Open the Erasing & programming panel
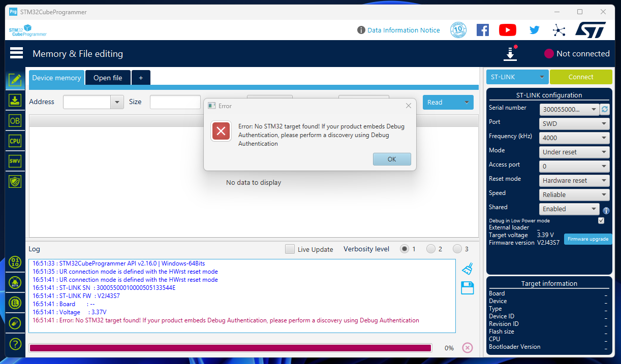Screen dimensions: 621x364 click(x=15, y=101)
